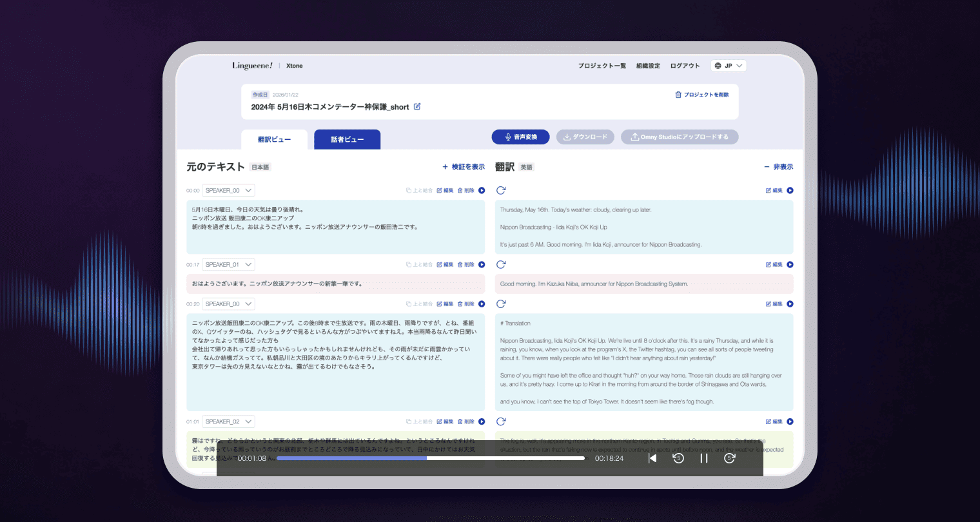The height and width of the screenshot is (522, 980).
Task: Play translated audio of the first English segment
Action: coord(790,190)
